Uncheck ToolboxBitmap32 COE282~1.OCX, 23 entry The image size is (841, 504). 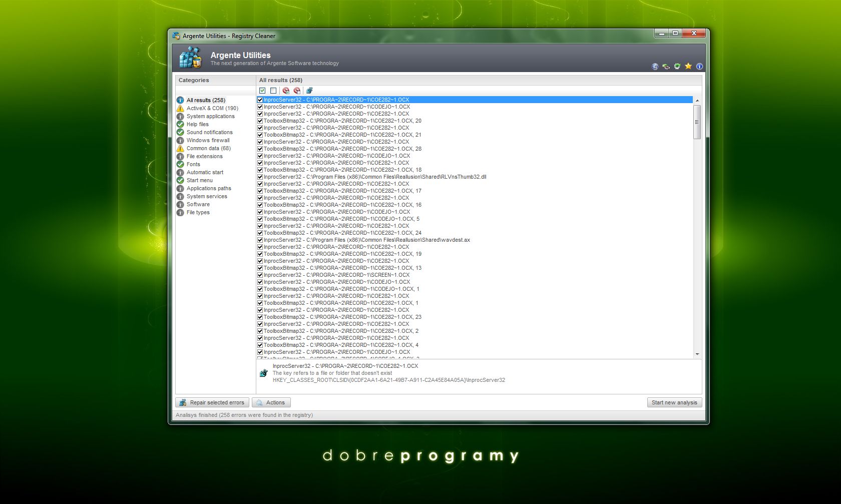(x=260, y=317)
